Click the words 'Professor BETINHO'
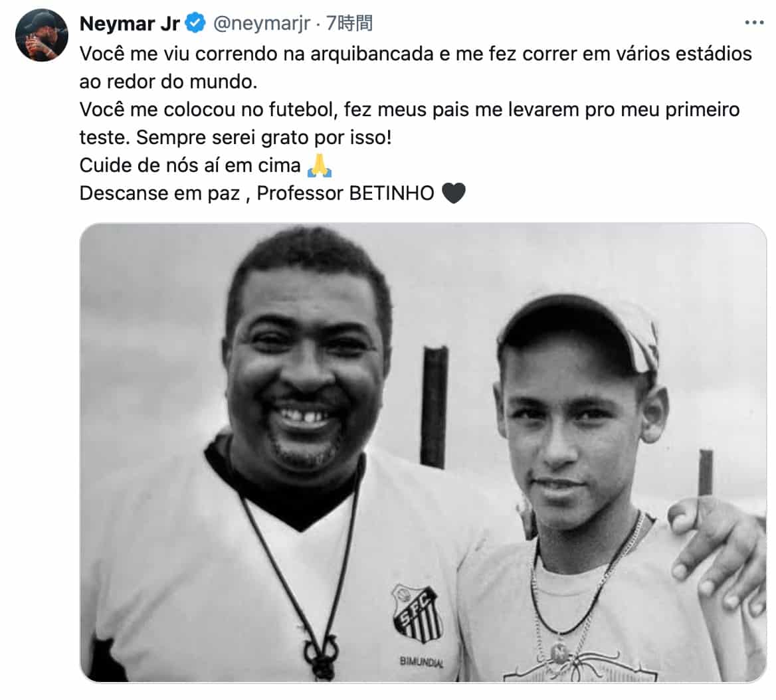776x700 pixels. (345, 193)
